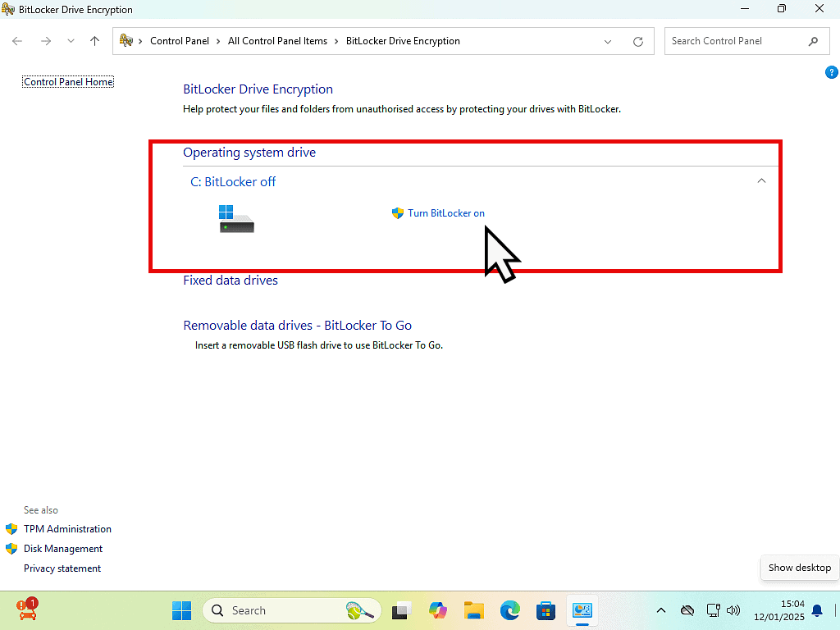The image size is (840, 630).
Task: Show hidden system tray icons
Action: (661, 610)
